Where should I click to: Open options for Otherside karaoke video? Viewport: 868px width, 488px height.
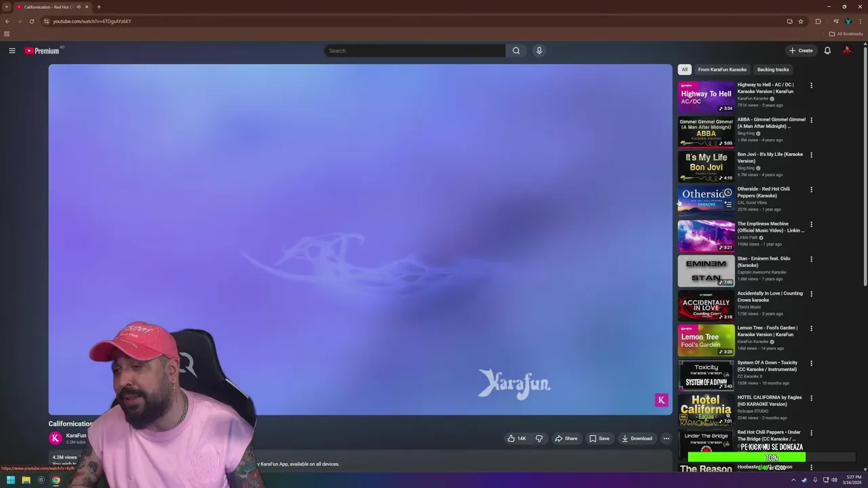click(x=811, y=190)
